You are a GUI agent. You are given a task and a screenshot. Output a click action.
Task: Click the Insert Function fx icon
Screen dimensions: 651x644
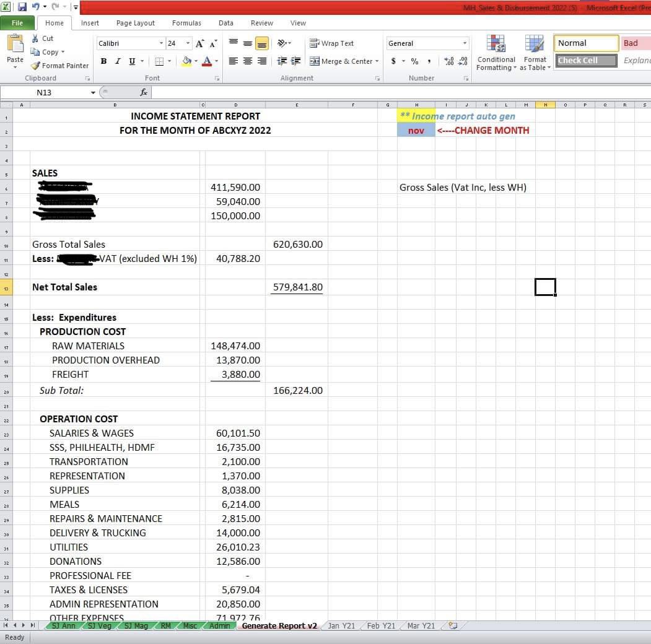(144, 92)
